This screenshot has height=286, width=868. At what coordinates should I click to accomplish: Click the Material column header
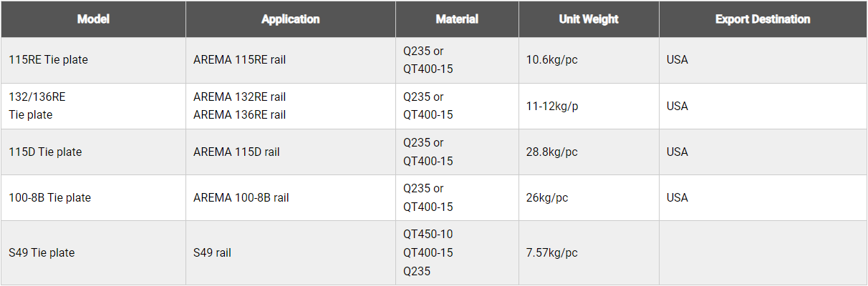coord(457,19)
